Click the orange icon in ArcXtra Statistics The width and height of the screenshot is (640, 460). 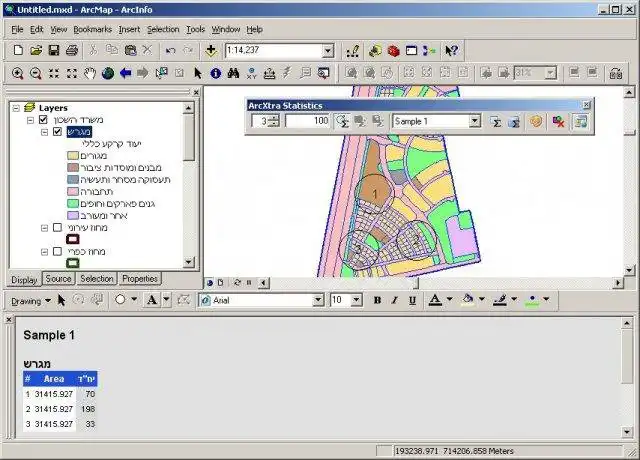click(536, 122)
